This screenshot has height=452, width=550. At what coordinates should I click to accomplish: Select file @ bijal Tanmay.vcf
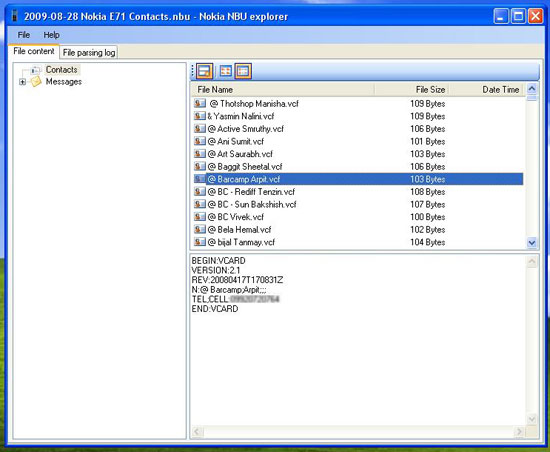(241, 242)
